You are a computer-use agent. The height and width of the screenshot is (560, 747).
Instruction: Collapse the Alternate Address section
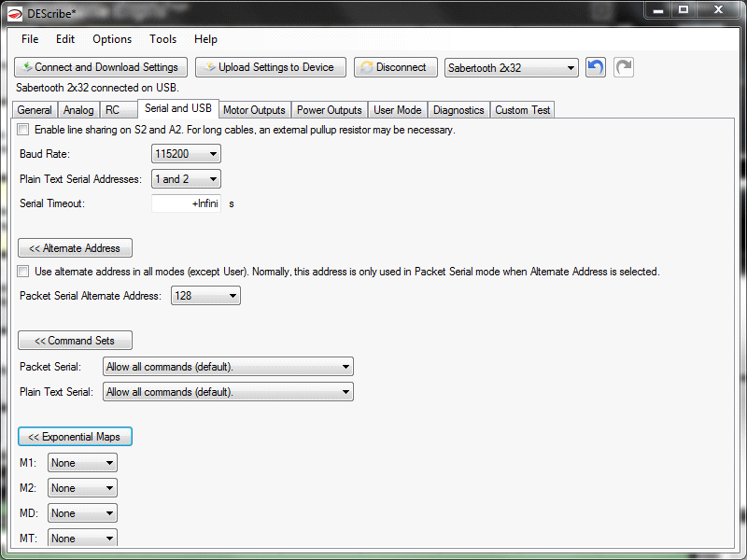(x=76, y=248)
